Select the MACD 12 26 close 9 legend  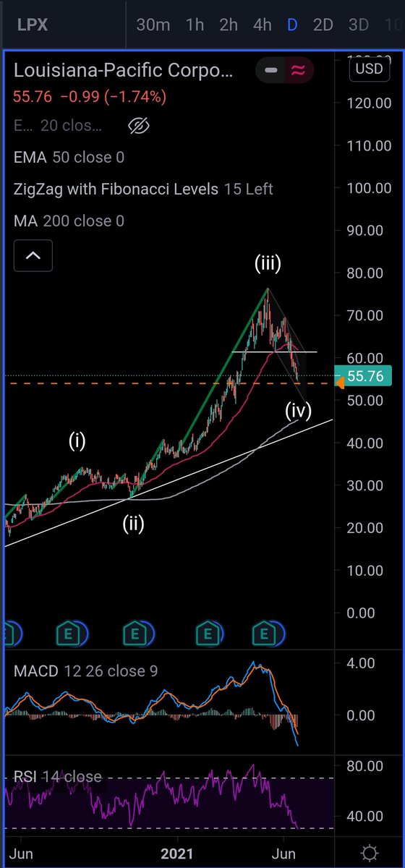click(x=85, y=671)
